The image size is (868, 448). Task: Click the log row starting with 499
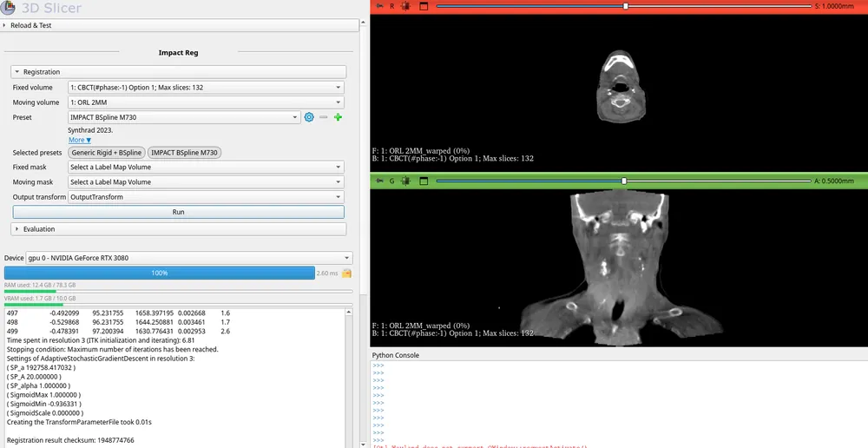pos(118,331)
